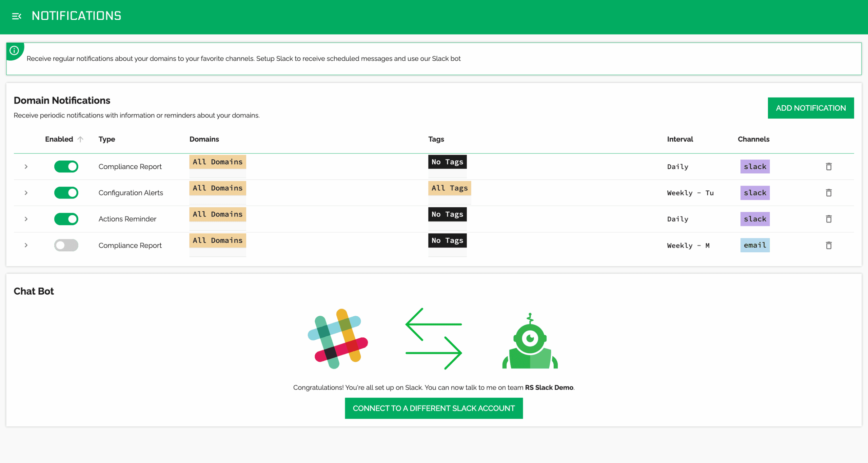This screenshot has width=868, height=463.
Task: Click the info icon in banner
Action: point(14,50)
